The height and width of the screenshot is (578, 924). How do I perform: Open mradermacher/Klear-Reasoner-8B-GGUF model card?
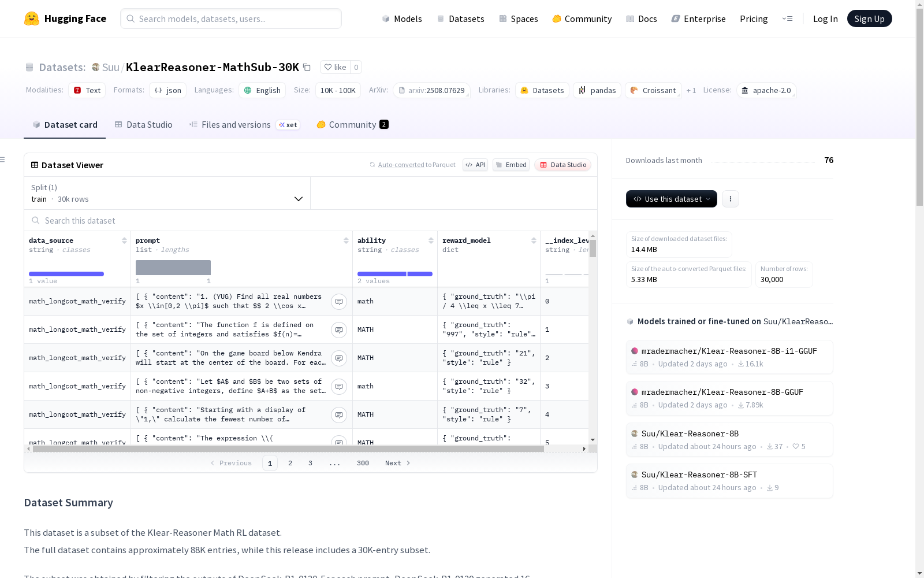coord(729,398)
